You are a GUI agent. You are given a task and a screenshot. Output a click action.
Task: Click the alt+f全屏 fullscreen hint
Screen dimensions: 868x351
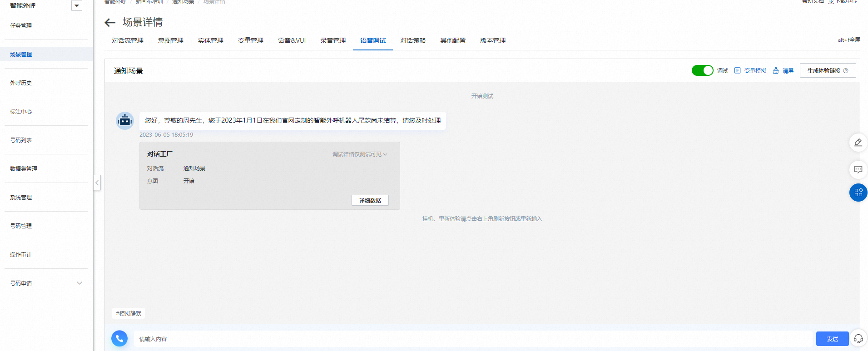tap(849, 40)
